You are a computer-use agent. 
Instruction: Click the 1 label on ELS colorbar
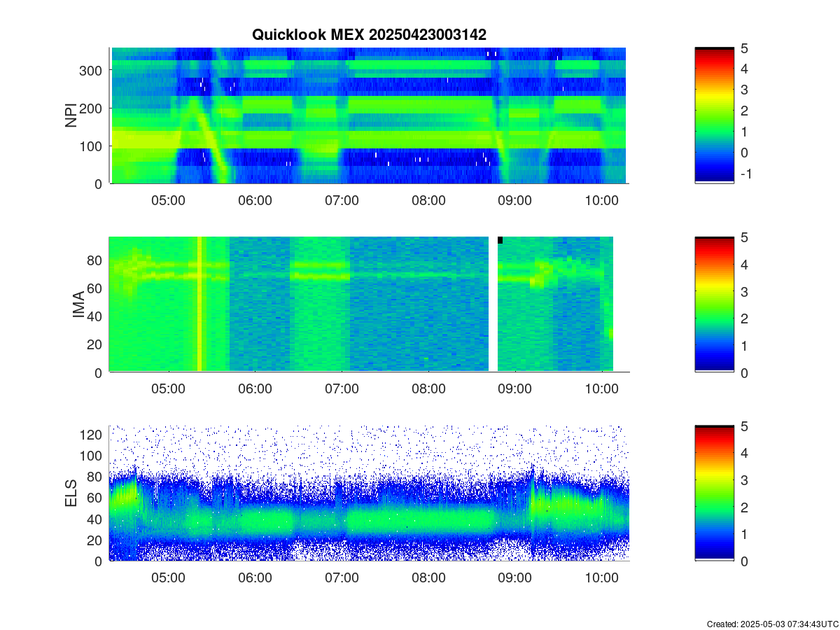coord(745,534)
